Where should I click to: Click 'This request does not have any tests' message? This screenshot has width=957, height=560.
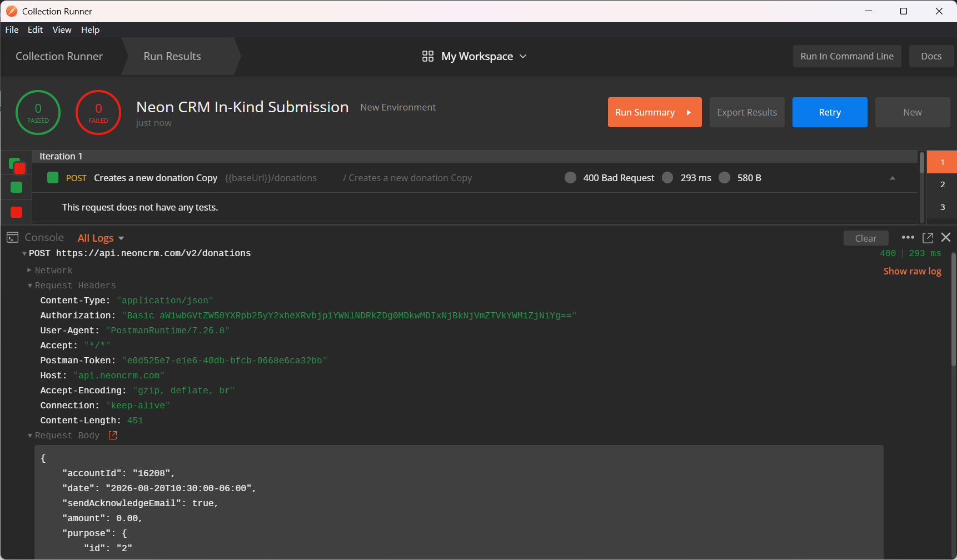click(140, 207)
